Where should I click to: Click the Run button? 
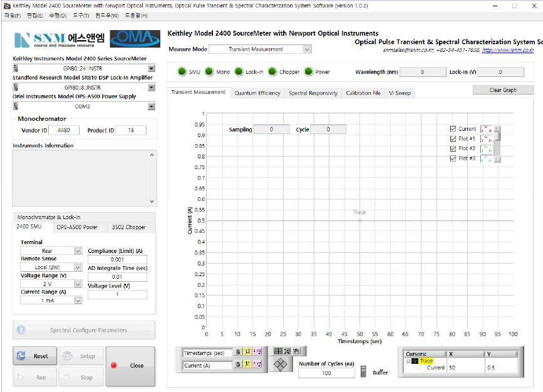click(34, 377)
